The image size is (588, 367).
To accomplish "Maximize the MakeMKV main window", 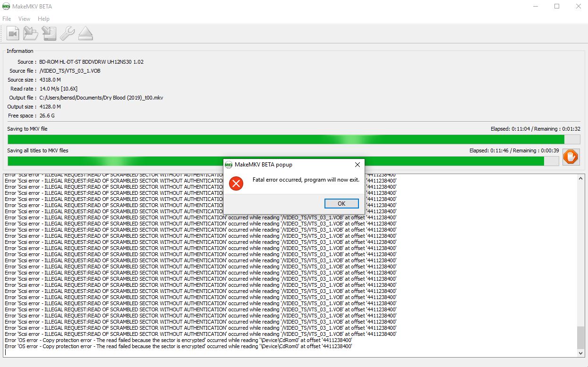I will 557,7.
